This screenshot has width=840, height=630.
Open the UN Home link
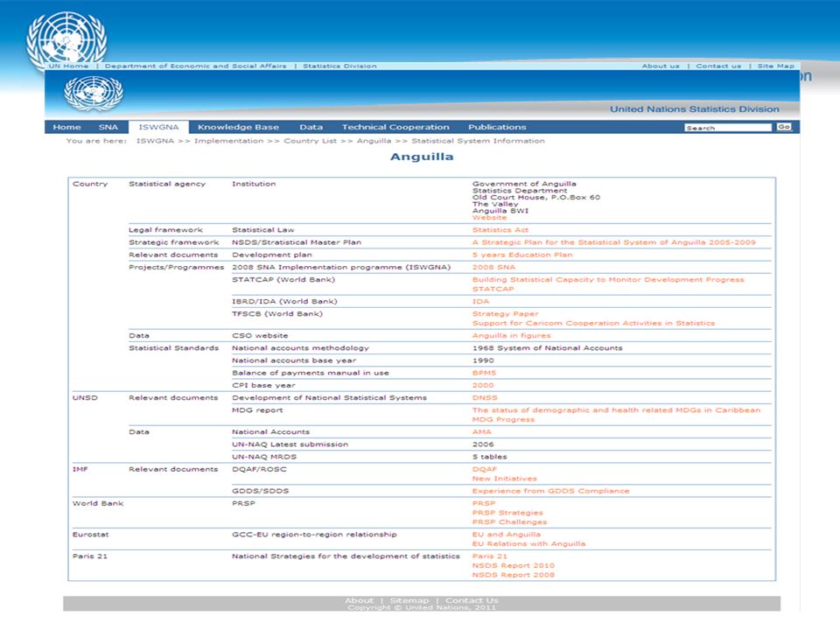[x=68, y=66]
